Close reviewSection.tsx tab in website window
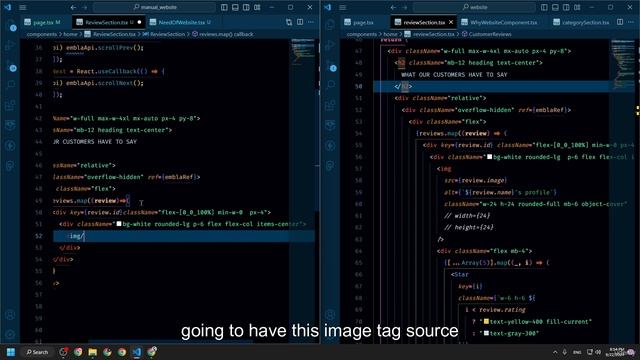Image resolution: width=640 pixels, height=360 pixels. pos(451,22)
